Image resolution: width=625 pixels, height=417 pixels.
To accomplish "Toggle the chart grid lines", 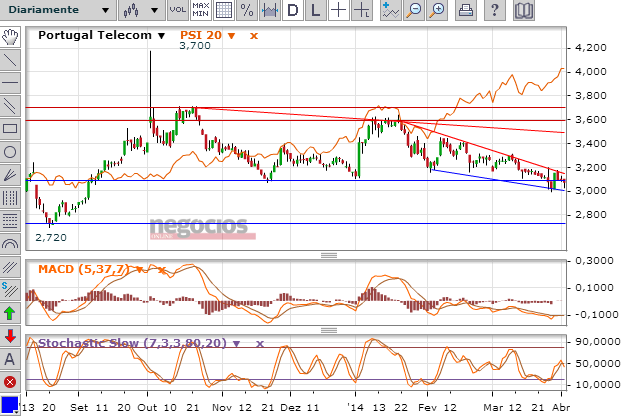I will (224, 10).
